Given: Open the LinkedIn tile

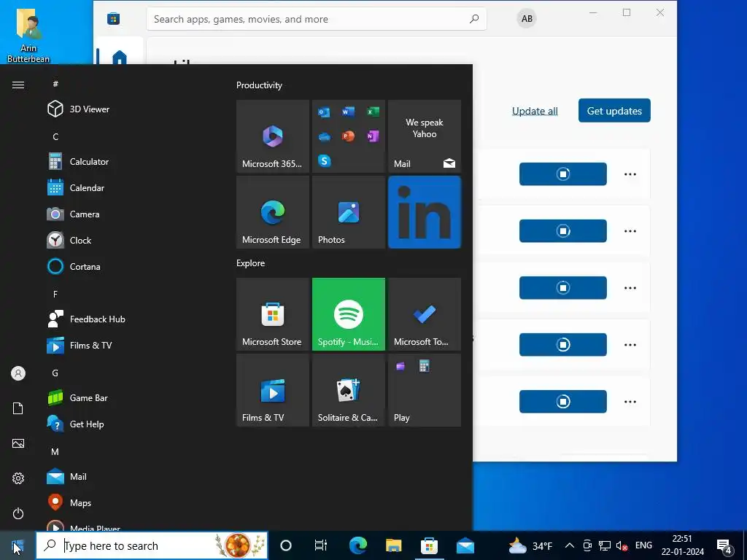Looking at the screenshot, I should 425,212.
